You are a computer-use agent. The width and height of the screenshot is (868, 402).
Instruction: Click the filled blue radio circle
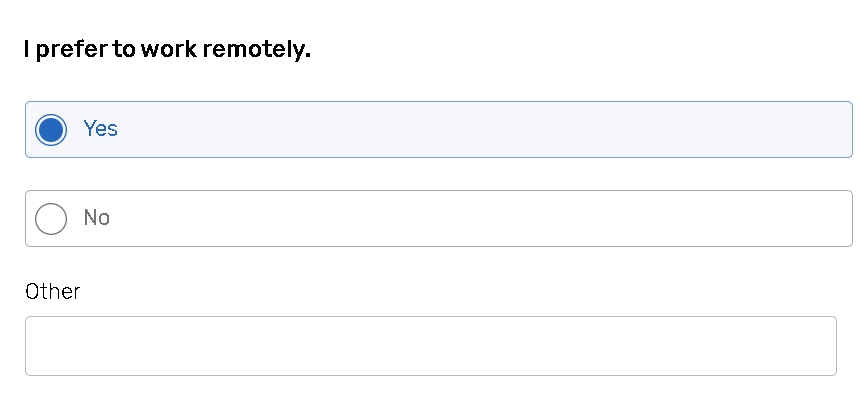(x=51, y=129)
